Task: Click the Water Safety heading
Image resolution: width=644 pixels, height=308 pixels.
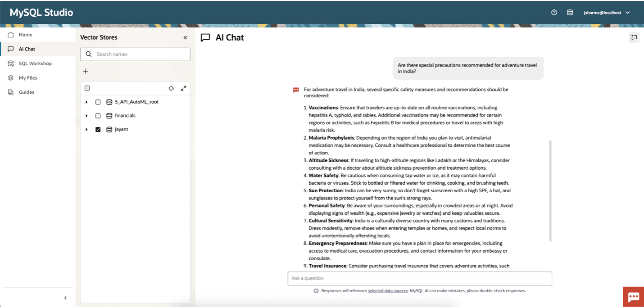Action: click(324, 176)
